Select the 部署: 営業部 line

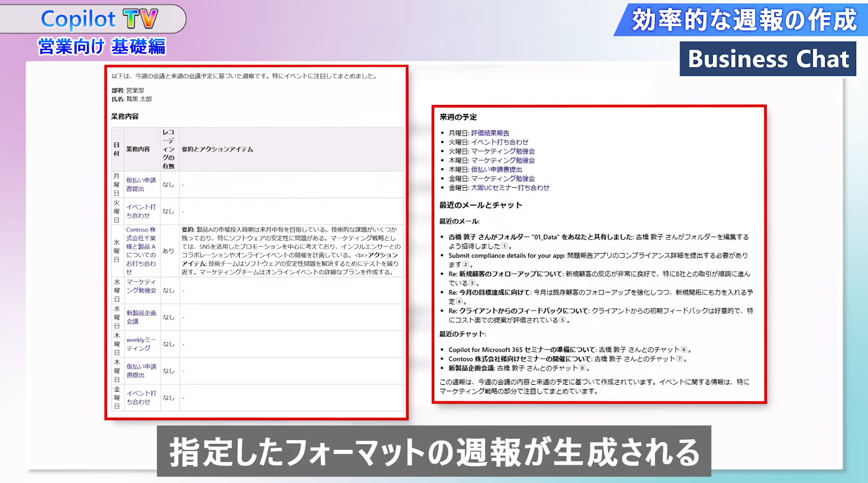pos(128,90)
